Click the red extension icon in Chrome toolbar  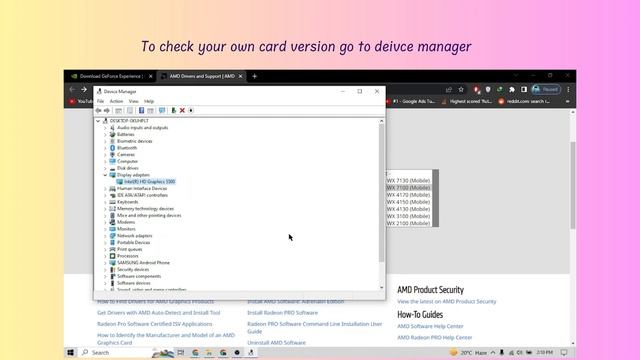pos(476,89)
